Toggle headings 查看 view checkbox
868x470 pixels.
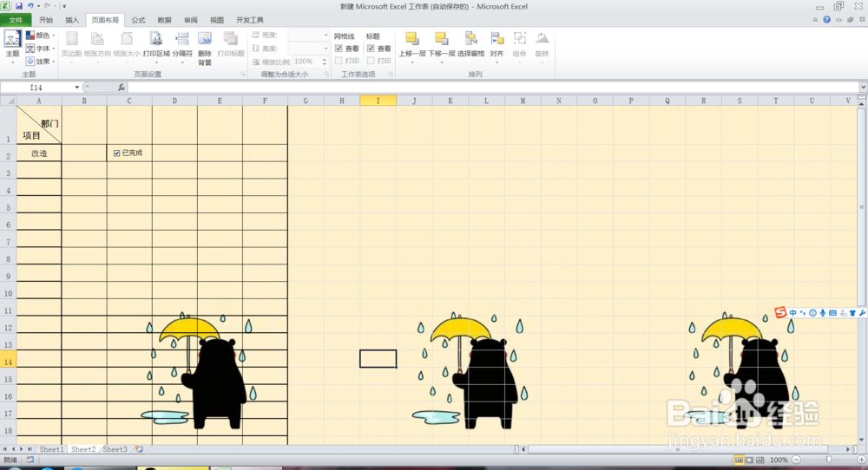pyautogui.click(x=371, y=49)
